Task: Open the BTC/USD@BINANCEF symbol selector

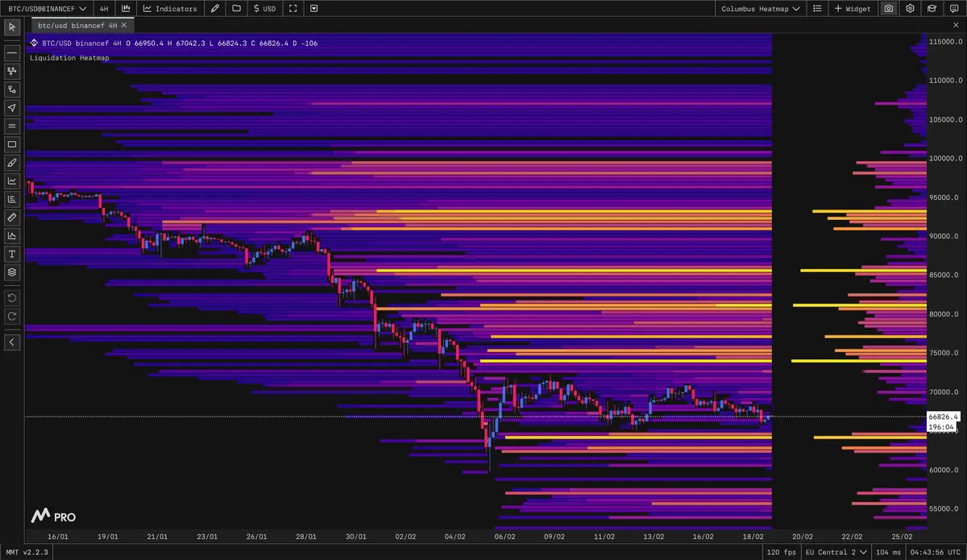Action: click(45, 8)
